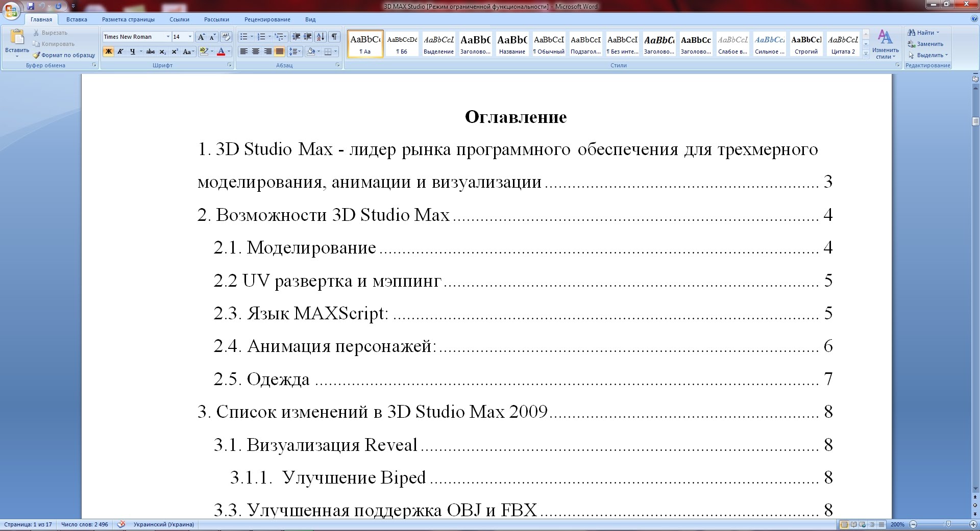The height and width of the screenshot is (531, 980).
Task: Click the Format Painter brush icon
Action: 36,55
